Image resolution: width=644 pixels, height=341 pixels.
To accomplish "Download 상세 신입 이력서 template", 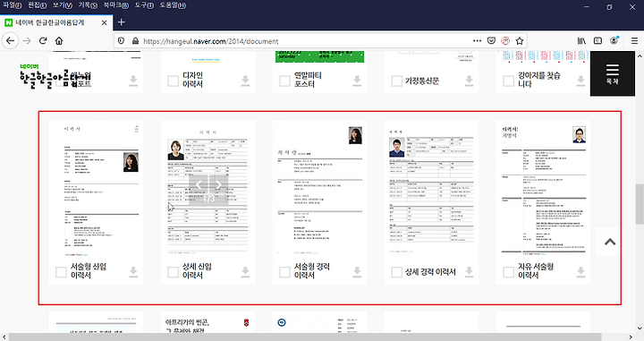I will click(x=245, y=271).
